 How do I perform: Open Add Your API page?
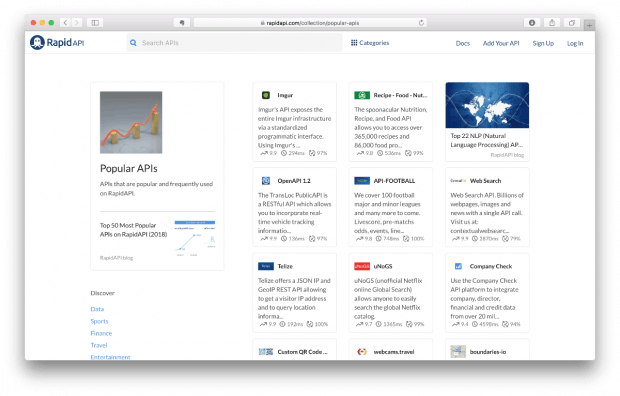pyautogui.click(x=501, y=43)
